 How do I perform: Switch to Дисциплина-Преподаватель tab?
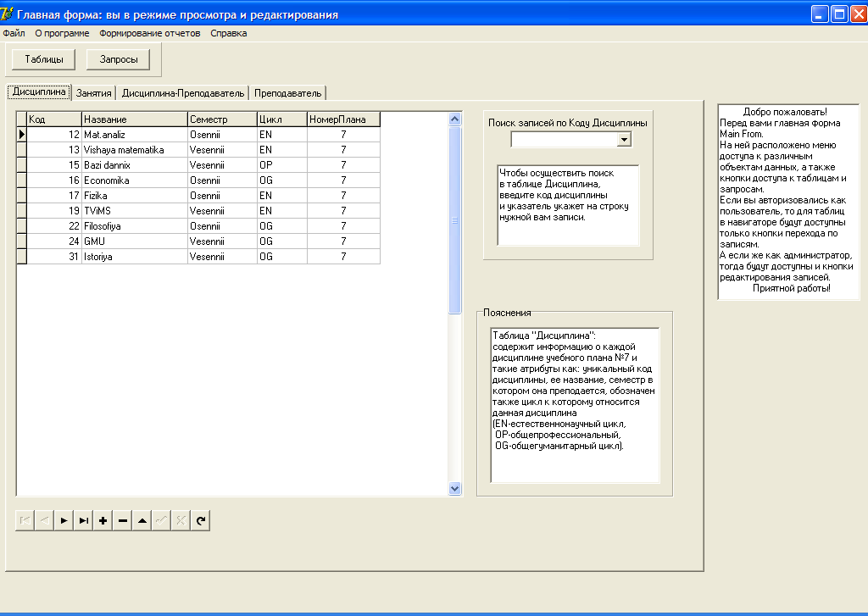[x=183, y=93]
